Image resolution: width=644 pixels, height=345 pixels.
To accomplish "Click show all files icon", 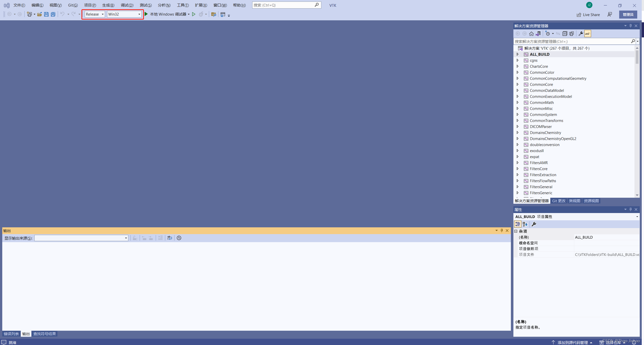I will [x=572, y=34].
